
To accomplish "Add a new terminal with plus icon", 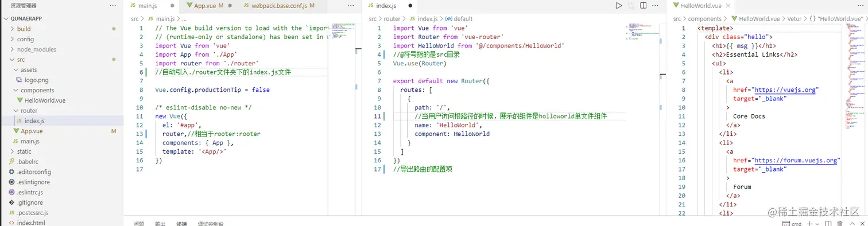I will [x=810, y=224].
